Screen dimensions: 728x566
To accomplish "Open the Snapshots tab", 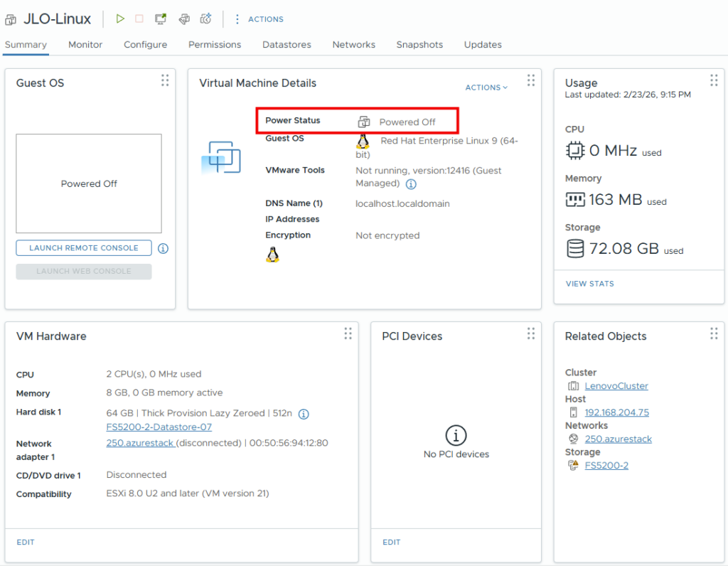I will [x=419, y=45].
